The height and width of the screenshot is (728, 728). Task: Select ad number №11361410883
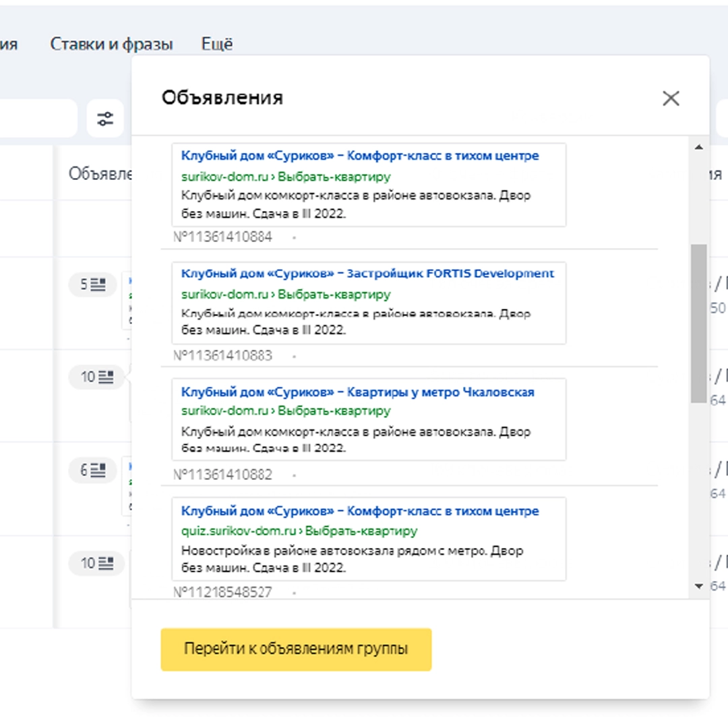pos(222,356)
